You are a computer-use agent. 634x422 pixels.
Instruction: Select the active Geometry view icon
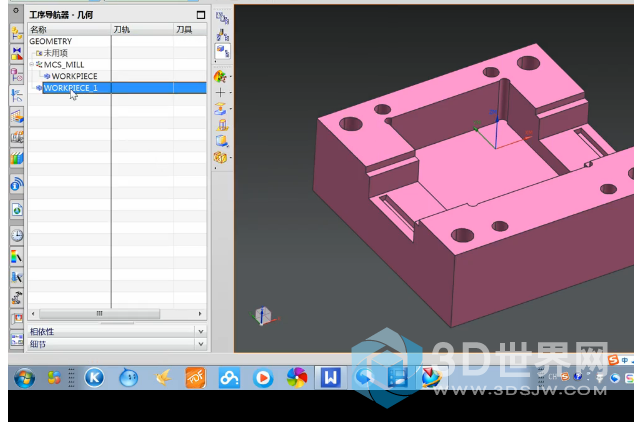pyautogui.click(x=222, y=51)
